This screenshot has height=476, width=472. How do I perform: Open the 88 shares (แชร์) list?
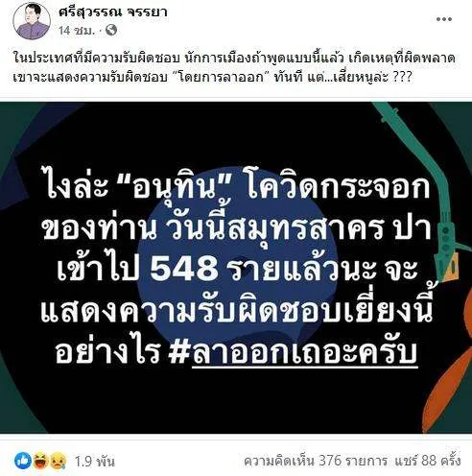428,462
